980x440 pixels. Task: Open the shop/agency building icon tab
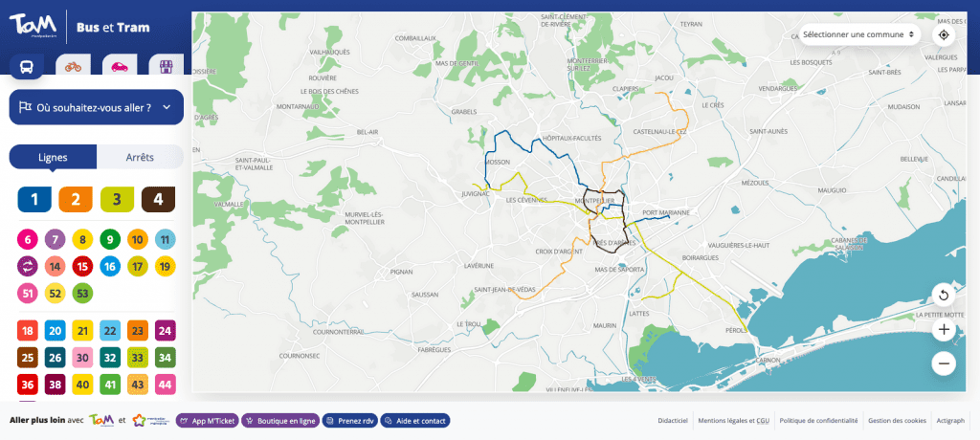(166, 66)
